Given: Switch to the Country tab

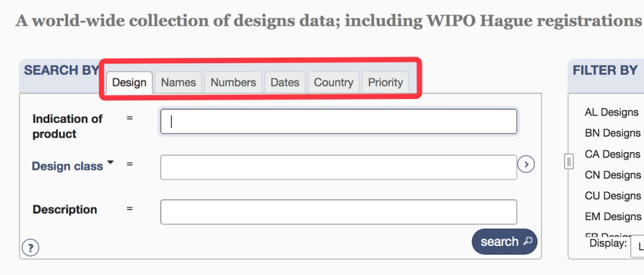Looking at the screenshot, I should point(333,82).
